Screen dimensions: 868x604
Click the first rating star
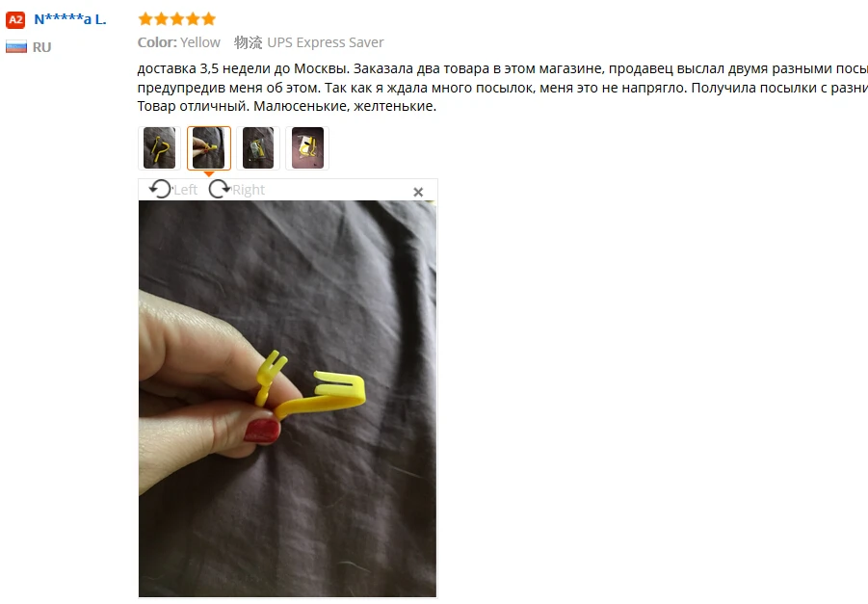click(x=145, y=19)
